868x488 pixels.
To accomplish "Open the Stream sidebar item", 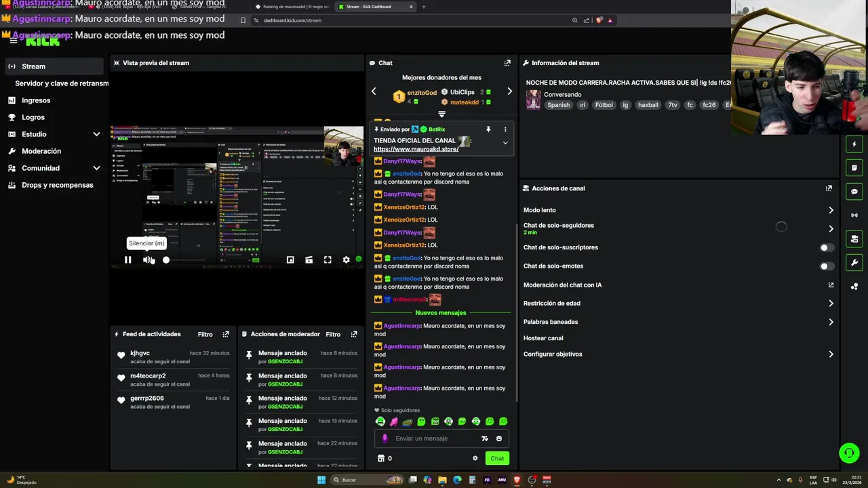I will pyautogui.click(x=54, y=66).
